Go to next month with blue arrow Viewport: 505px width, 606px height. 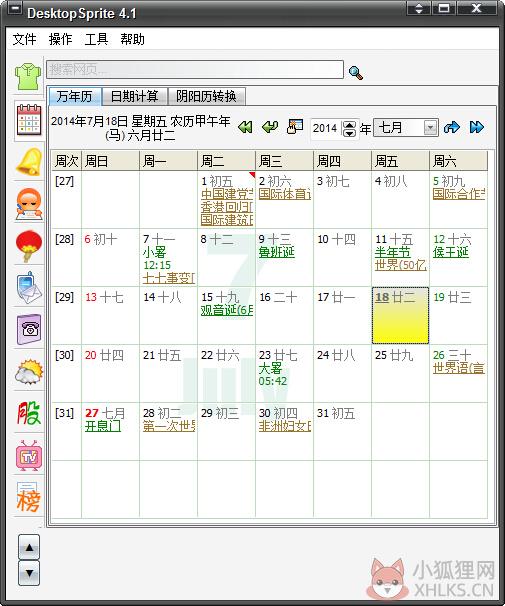[x=452, y=127]
